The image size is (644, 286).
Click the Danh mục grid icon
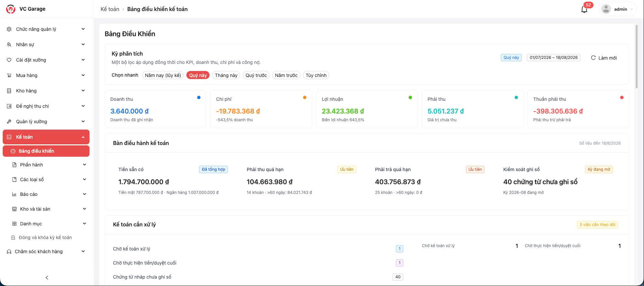tap(14, 224)
